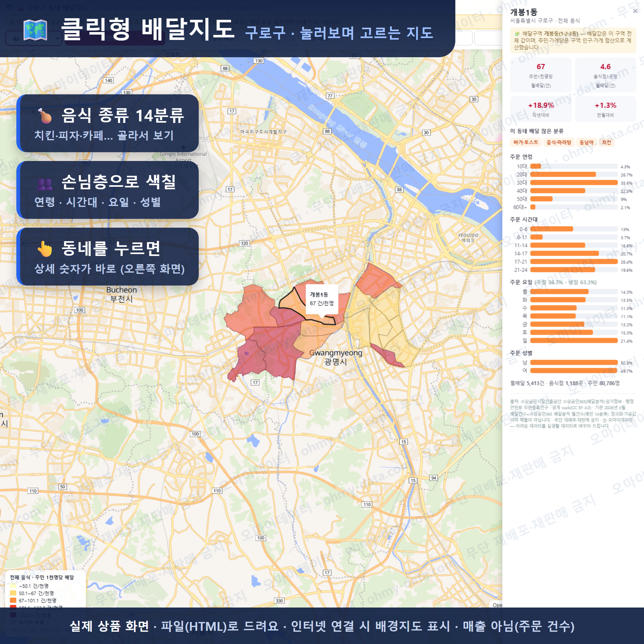Select the 동남아 category tag

tap(586, 142)
